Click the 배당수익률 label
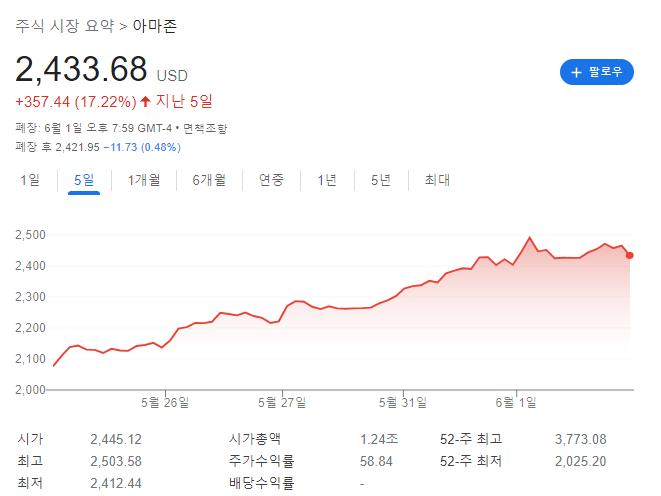Screen dimensions: 661x496 point(261,483)
